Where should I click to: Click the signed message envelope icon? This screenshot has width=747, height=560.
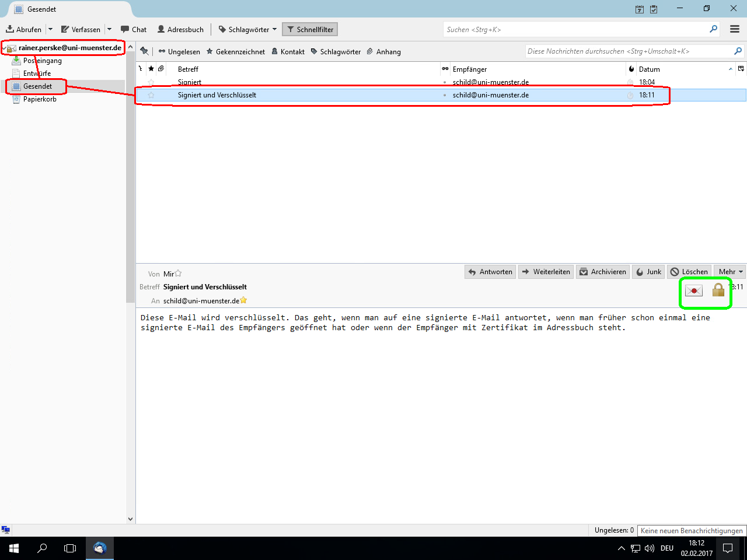coord(693,290)
